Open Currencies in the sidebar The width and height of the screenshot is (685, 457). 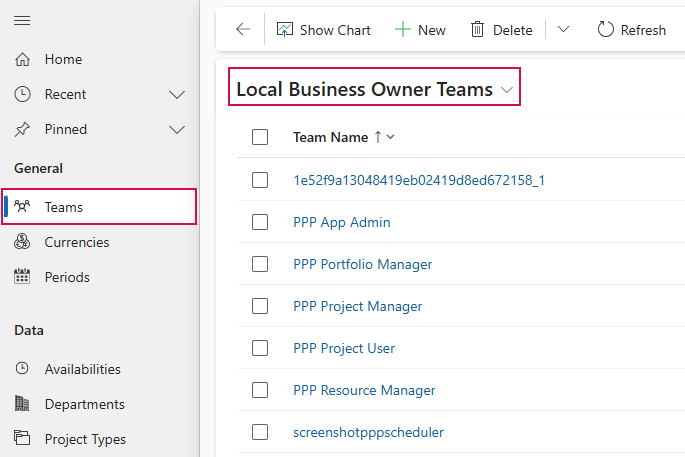tap(77, 242)
